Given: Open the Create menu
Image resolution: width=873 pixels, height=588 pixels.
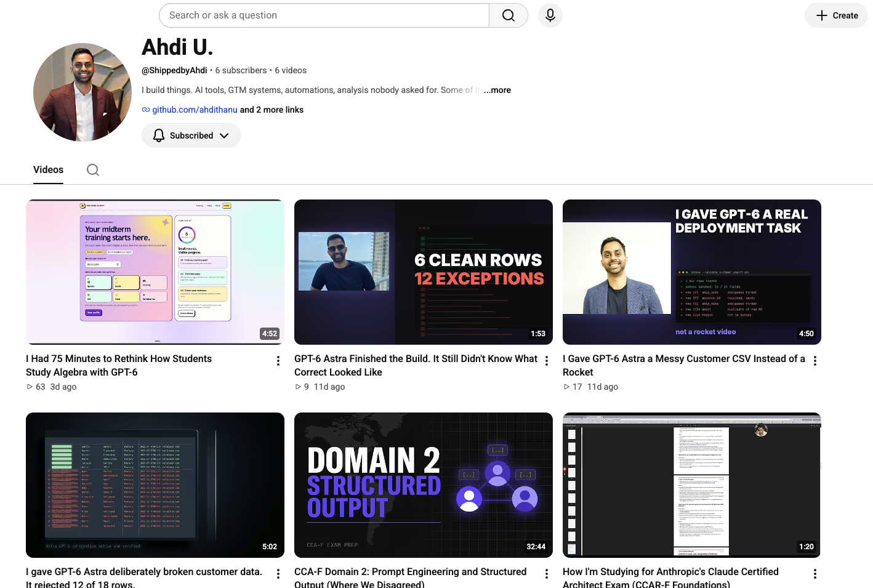Looking at the screenshot, I should click(836, 15).
